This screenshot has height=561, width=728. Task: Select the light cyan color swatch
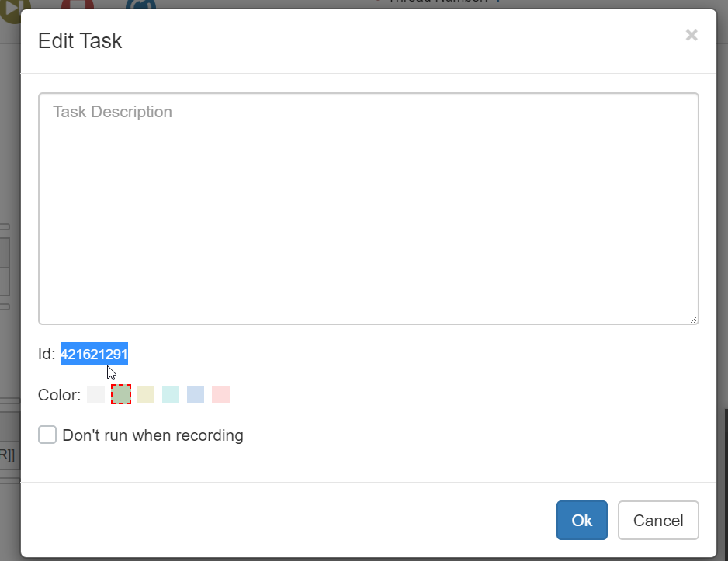[x=171, y=394]
